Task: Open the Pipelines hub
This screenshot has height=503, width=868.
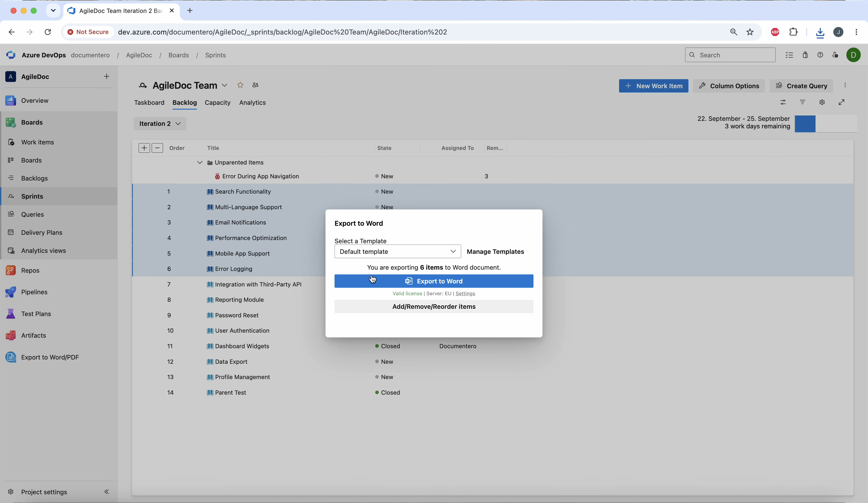Action: [34, 292]
